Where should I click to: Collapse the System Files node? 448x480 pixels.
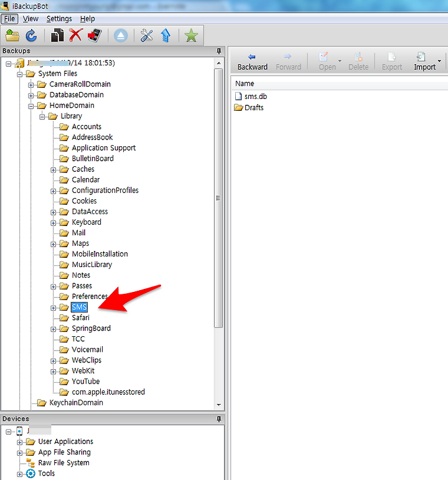tap(19, 74)
